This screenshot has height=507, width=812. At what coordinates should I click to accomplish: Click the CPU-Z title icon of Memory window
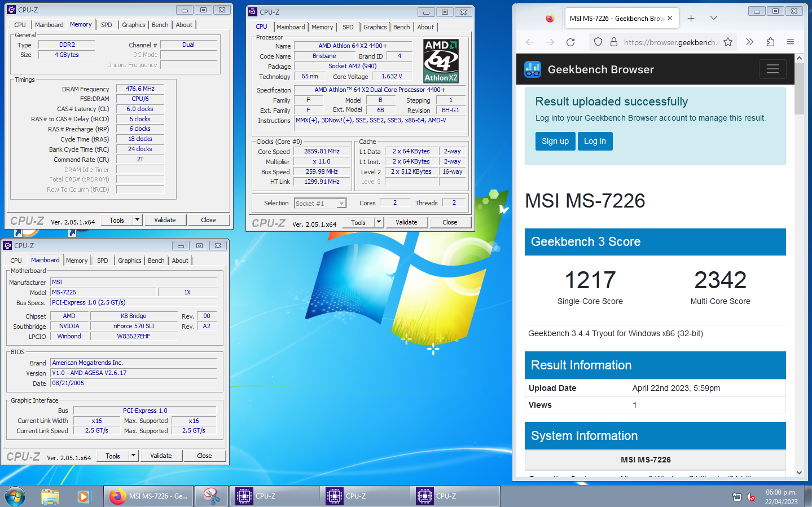click(x=11, y=10)
